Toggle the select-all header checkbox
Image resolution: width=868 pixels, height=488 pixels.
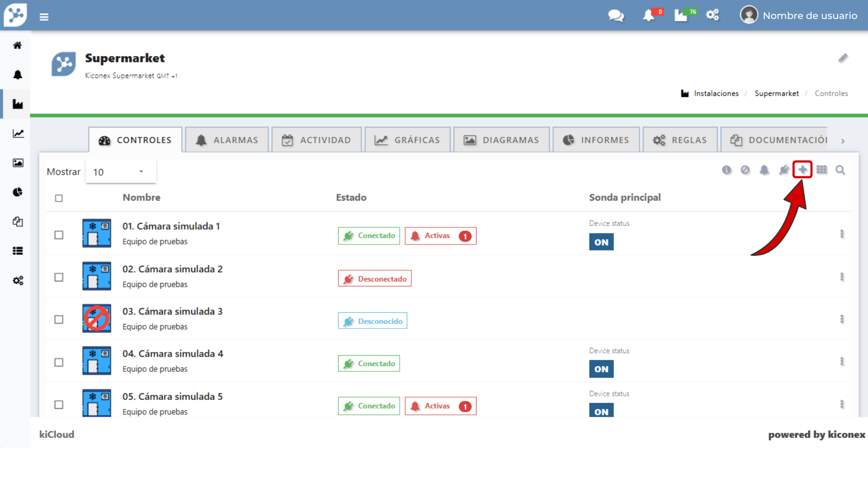[59, 198]
